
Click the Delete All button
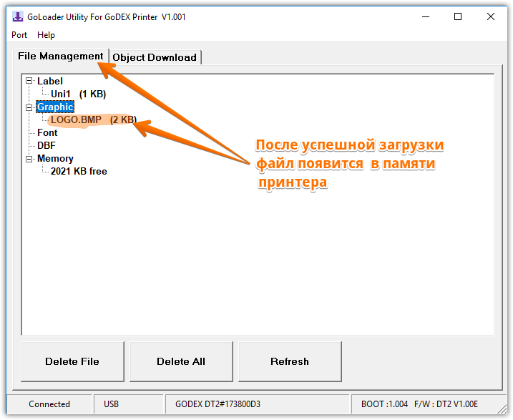(x=181, y=361)
